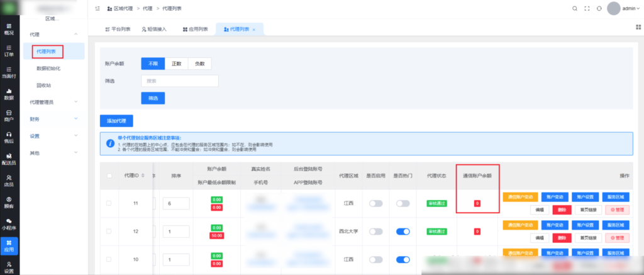Image resolution: width=644 pixels, height=275 pixels.
Task: Toggle 是否启用 switch for 西北大学 agent
Action: [x=376, y=232]
